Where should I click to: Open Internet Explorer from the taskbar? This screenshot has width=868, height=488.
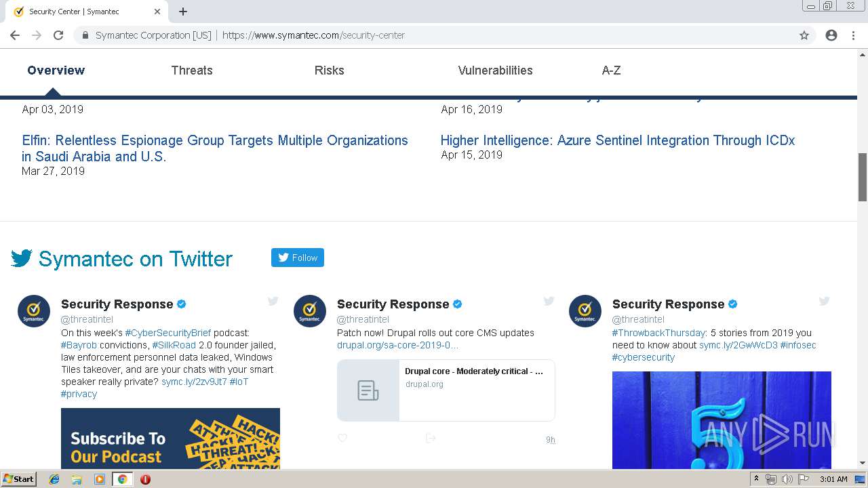pyautogui.click(x=54, y=479)
